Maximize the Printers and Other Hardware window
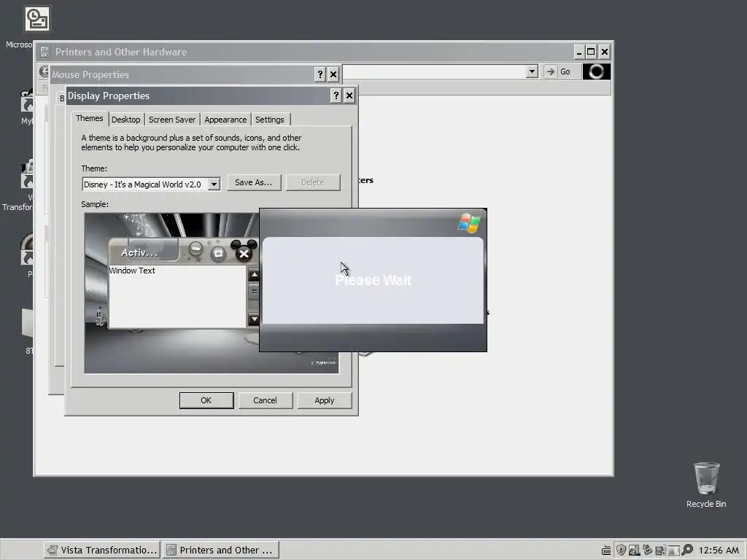Screen dimensions: 747x560 [x=591, y=52]
